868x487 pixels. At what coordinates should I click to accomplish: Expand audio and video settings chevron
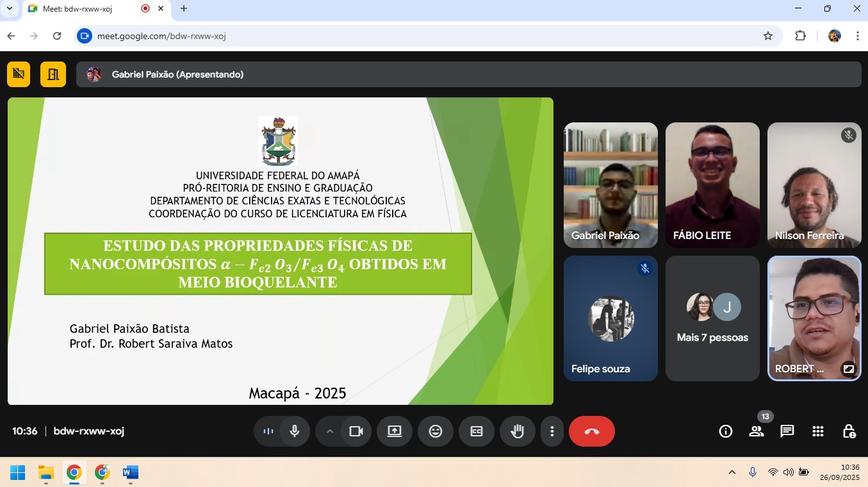pyautogui.click(x=330, y=431)
